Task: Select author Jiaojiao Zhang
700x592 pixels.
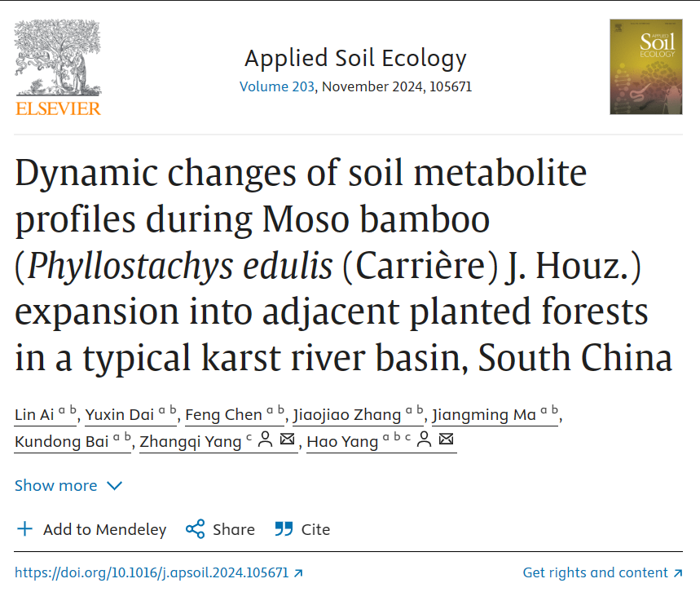Action: 346,415
